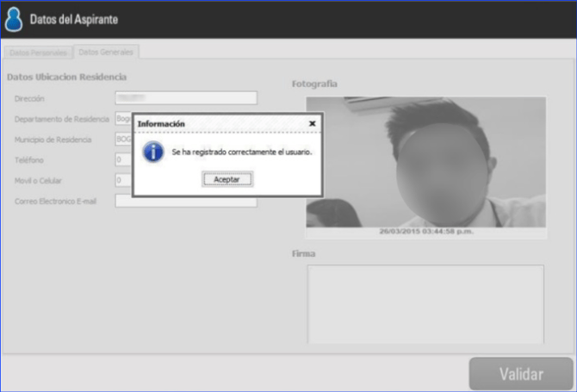577x392 pixels.
Task: Click the blue information icon in the dialog
Action: pos(153,152)
